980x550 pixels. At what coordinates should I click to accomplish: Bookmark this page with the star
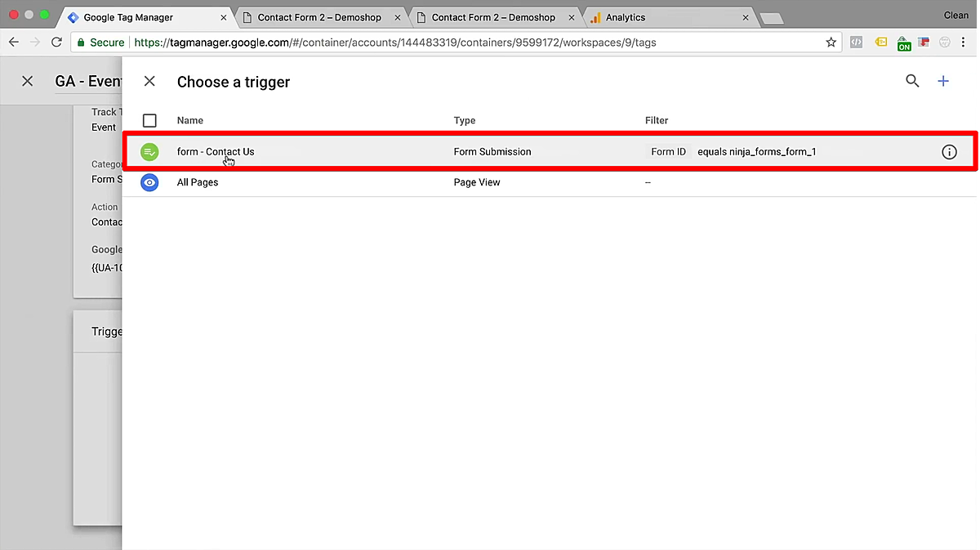831,42
